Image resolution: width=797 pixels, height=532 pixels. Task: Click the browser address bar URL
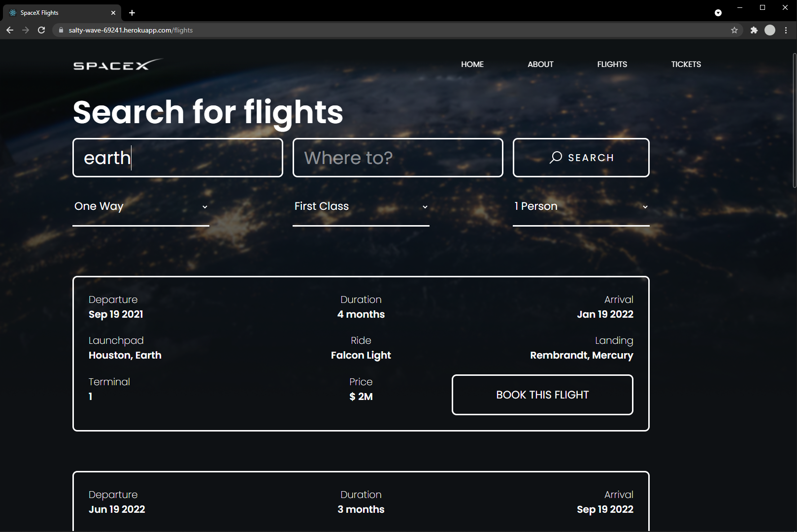pyautogui.click(x=131, y=30)
